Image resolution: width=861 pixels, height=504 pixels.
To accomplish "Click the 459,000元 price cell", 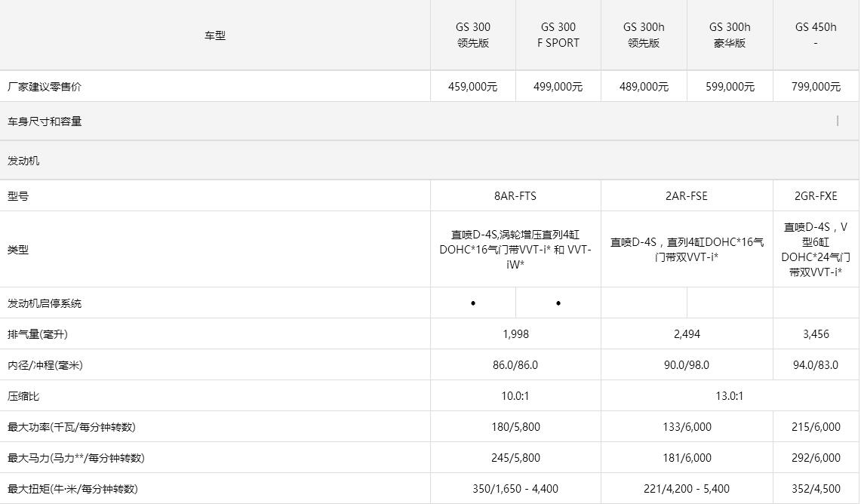I will point(473,87).
